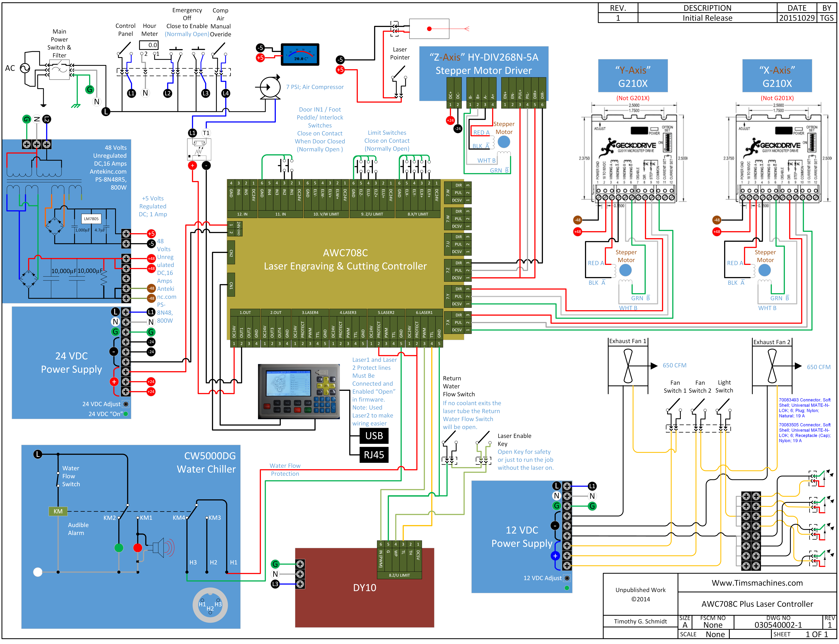Click the 24 VDC Adjust potentiometer
Viewport: 839px width, 644px height.
(x=126, y=404)
